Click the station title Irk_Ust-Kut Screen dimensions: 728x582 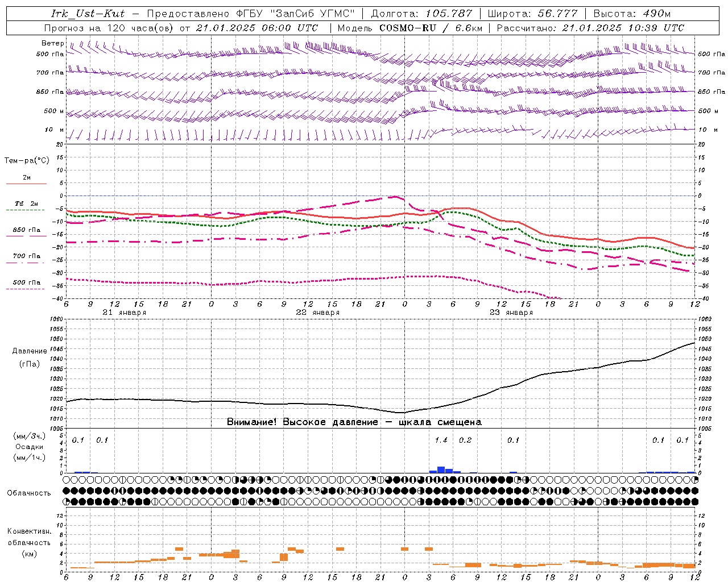(88, 13)
